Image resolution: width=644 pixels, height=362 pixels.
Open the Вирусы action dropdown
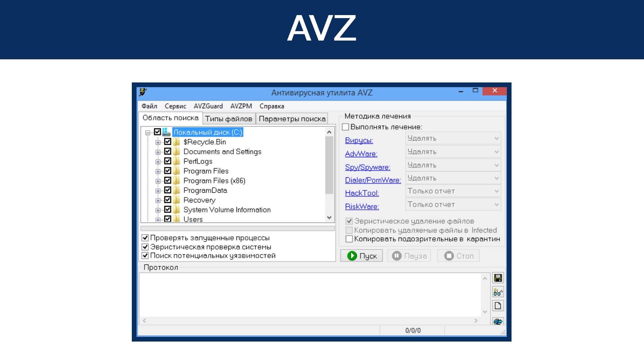coord(453,138)
